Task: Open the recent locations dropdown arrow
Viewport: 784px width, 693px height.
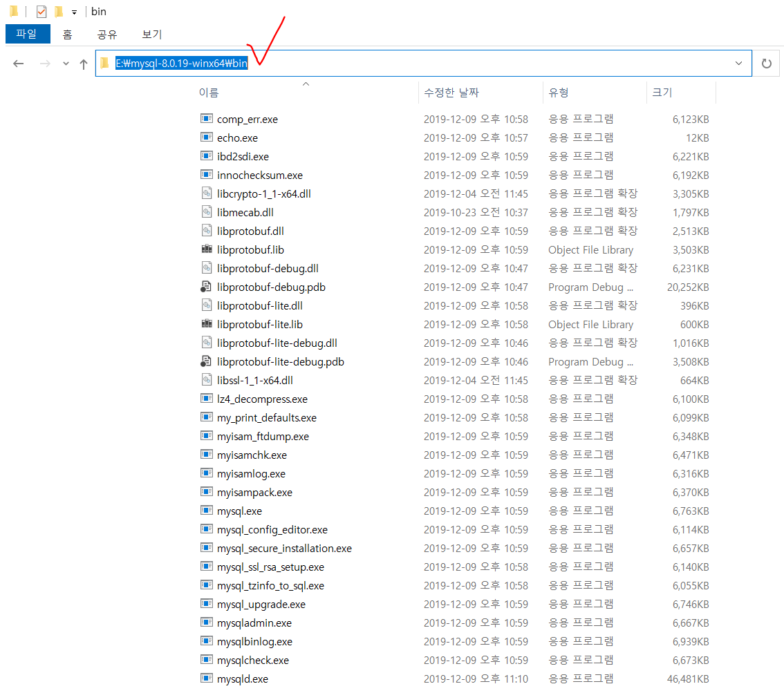Action: pyautogui.click(x=66, y=64)
